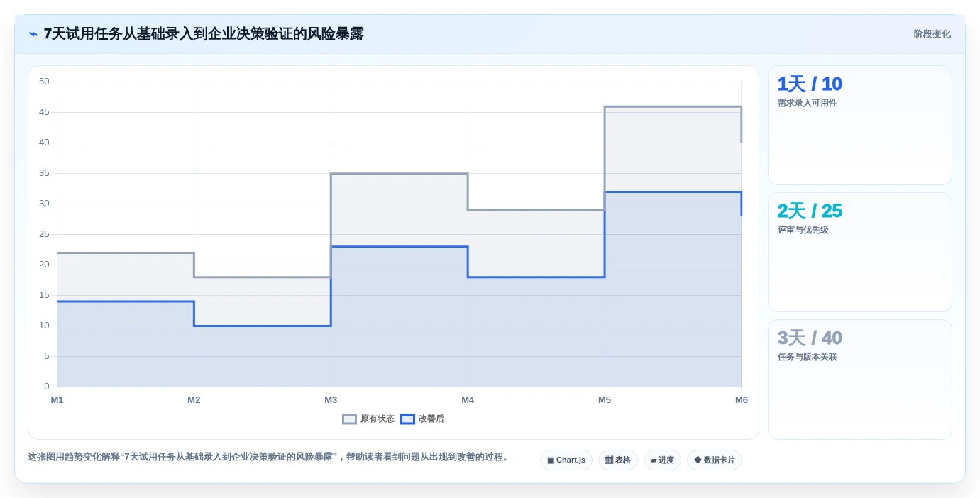The height and width of the screenshot is (498, 980).
Task: Click the 50 y-axis tick label
Action: point(44,82)
